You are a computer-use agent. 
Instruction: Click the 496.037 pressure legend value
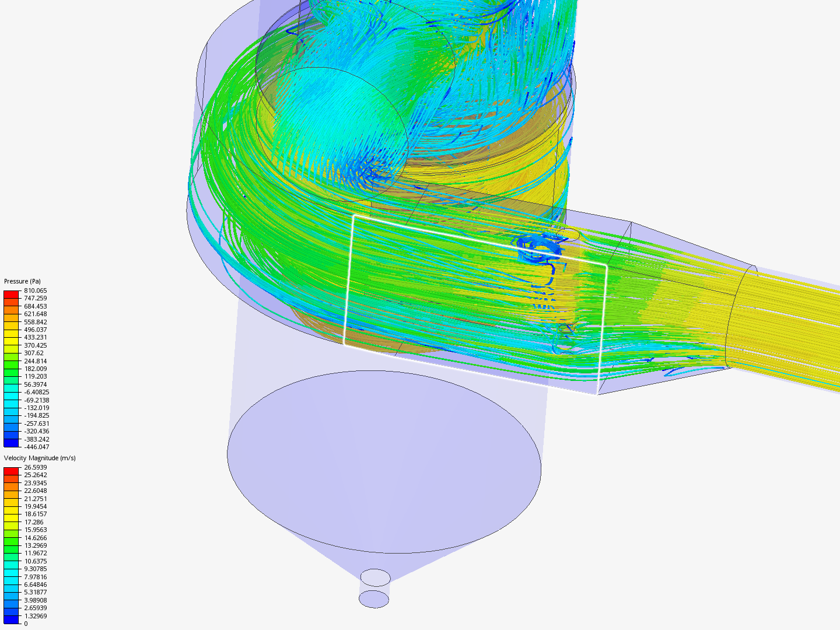tap(36, 330)
